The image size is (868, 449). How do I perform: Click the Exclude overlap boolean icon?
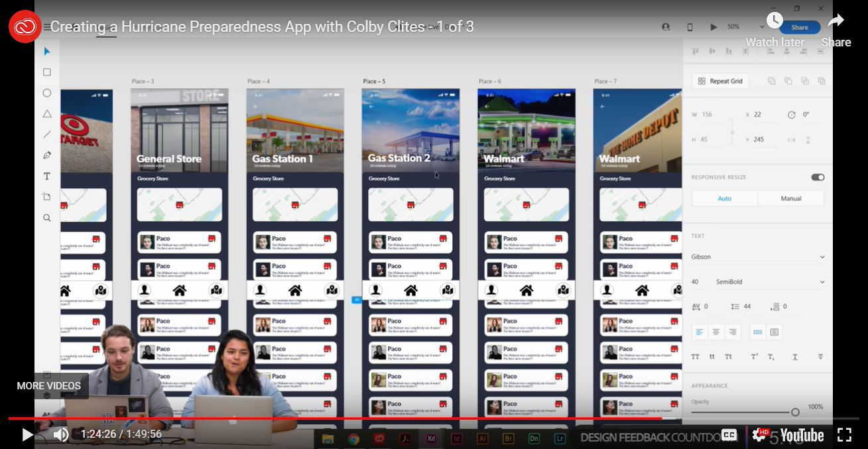click(x=822, y=81)
